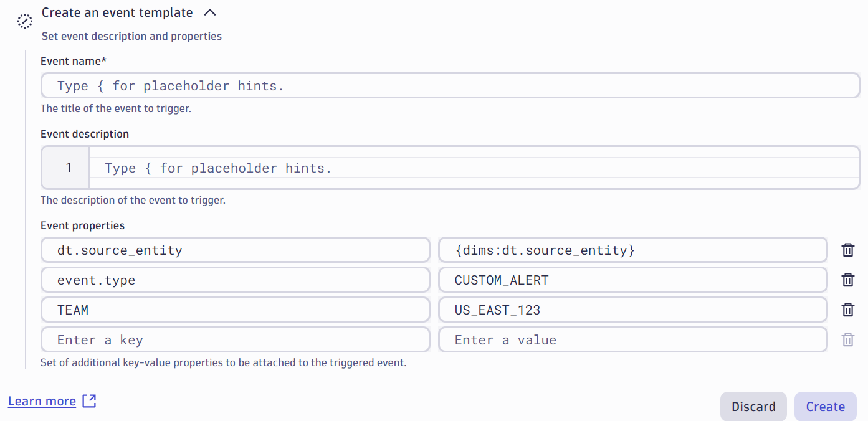
Task: Select the {dims:dt.source_entity} value field
Action: (x=632, y=250)
